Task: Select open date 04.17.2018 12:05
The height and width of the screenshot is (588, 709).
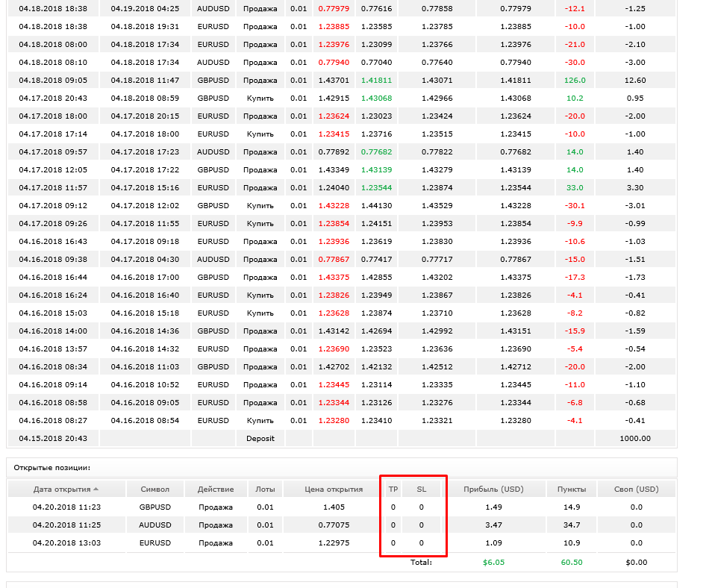Action: (53, 170)
